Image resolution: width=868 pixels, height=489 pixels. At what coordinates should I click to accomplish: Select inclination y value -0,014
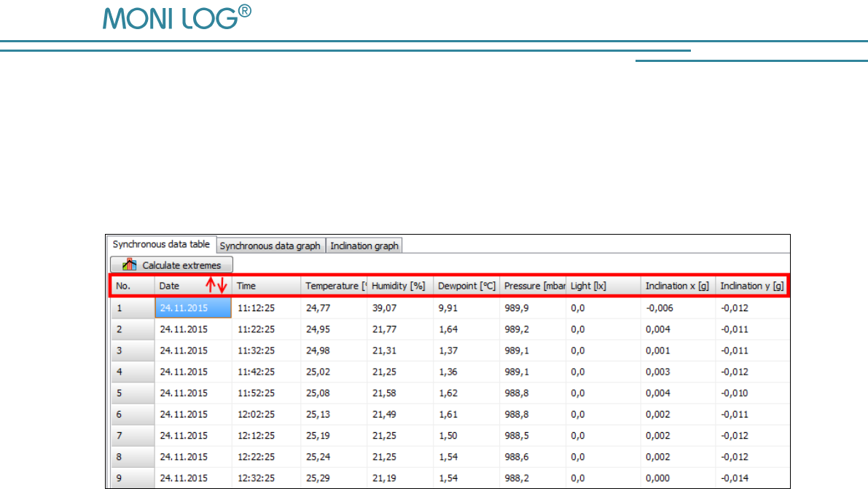(734, 478)
